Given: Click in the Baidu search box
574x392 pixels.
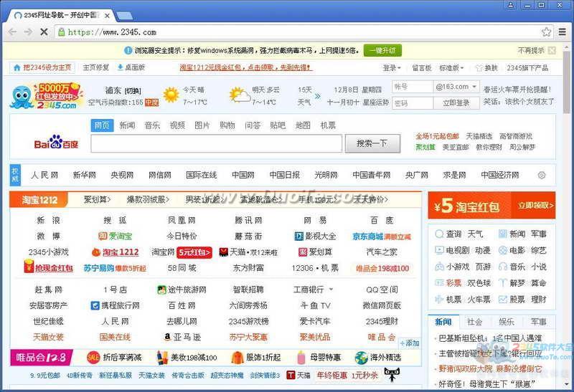Looking at the screenshot, I should pyautogui.click(x=217, y=143).
